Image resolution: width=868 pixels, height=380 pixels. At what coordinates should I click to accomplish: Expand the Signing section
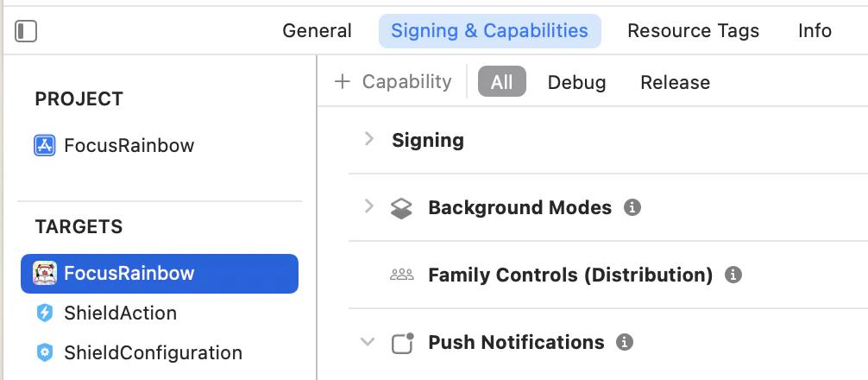369,139
